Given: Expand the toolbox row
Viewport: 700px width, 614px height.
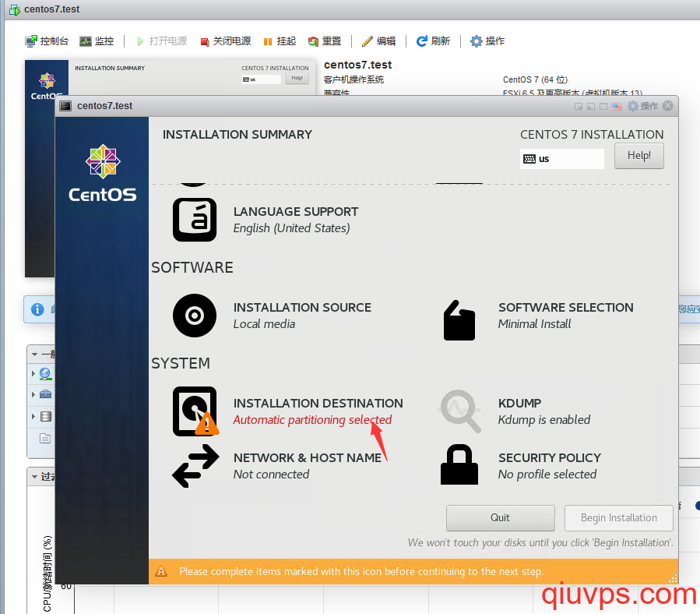Looking at the screenshot, I should [x=33, y=394].
